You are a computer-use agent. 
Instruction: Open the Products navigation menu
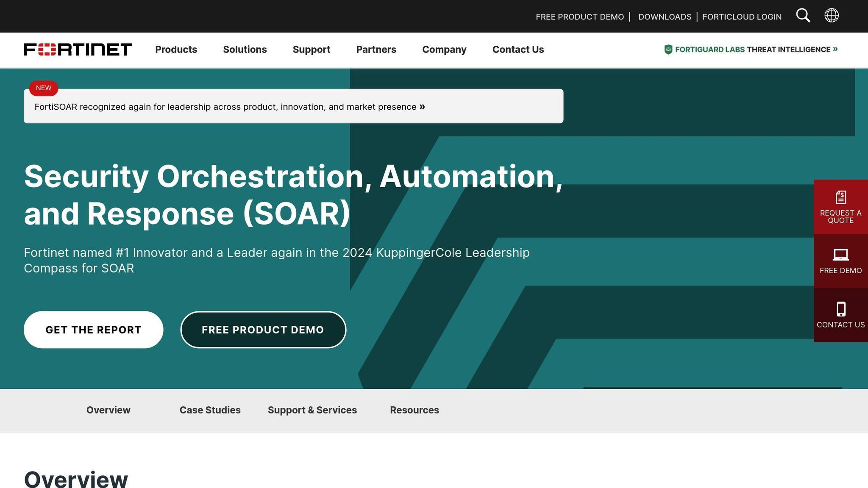[x=176, y=50]
